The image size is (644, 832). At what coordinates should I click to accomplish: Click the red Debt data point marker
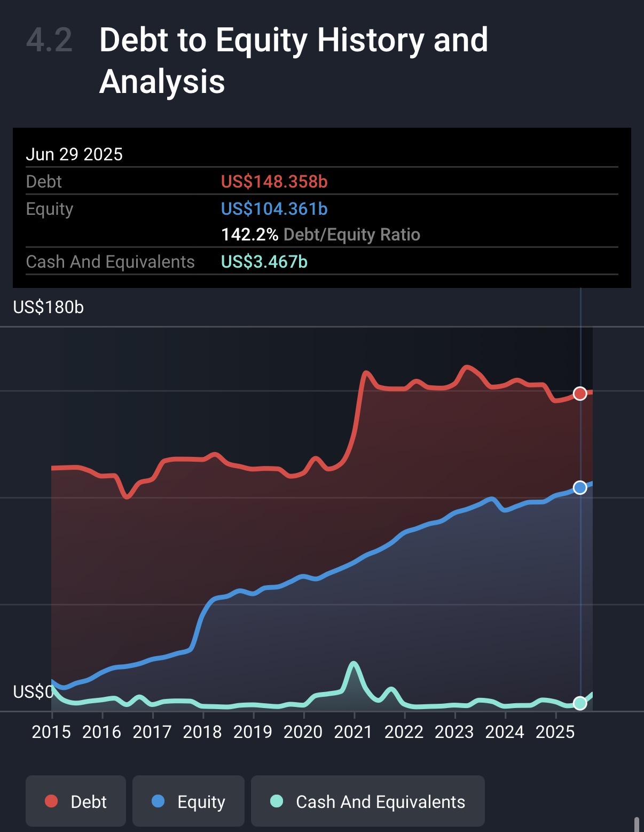pos(580,394)
